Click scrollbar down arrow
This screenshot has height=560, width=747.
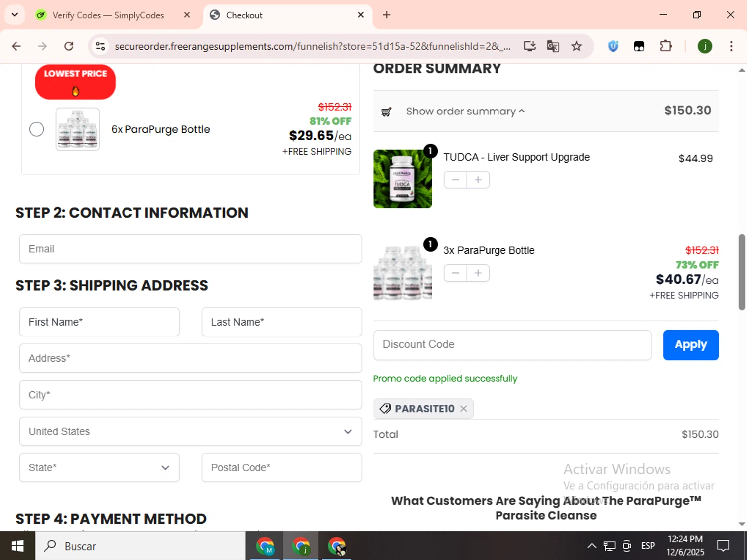pos(742,524)
